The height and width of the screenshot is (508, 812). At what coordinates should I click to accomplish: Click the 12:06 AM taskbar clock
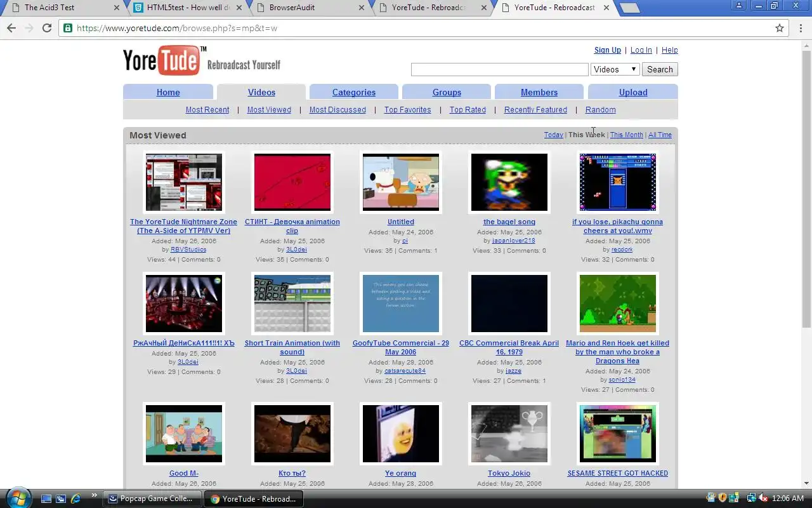(x=789, y=498)
